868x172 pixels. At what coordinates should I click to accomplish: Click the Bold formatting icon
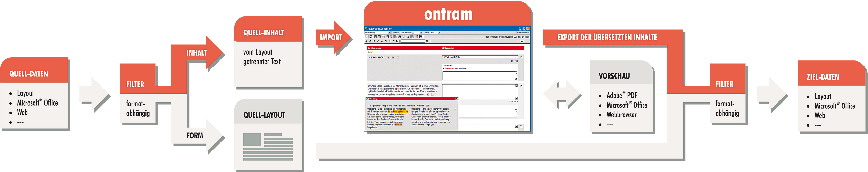[x=366, y=41]
